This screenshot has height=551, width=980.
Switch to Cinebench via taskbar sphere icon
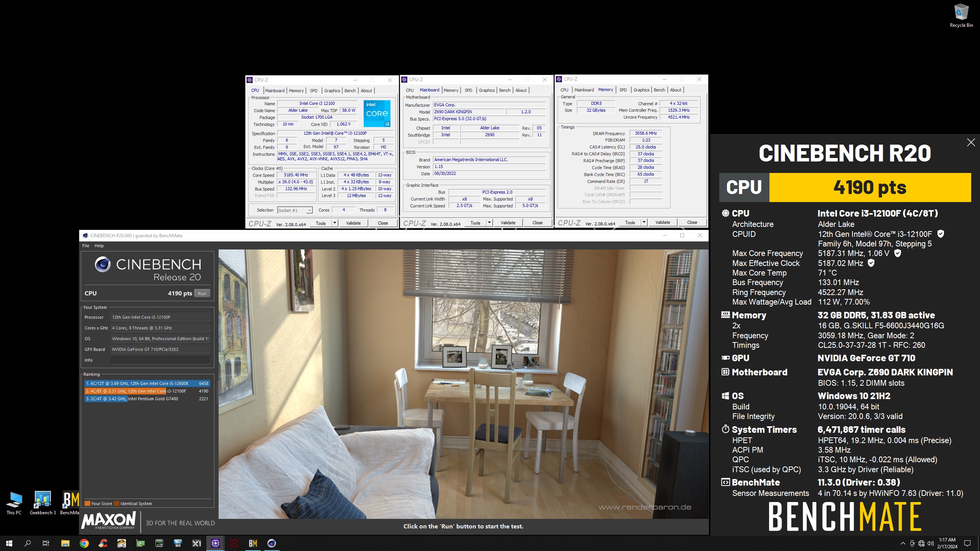(x=272, y=543)
